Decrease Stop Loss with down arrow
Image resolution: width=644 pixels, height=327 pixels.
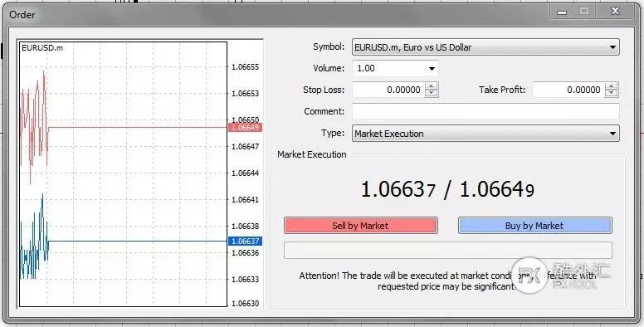point(432,93)
